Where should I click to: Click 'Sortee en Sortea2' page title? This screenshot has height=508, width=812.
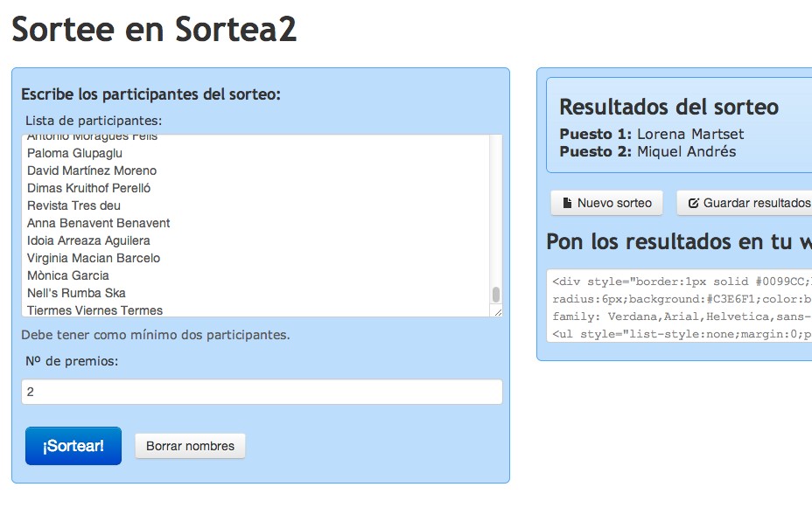[154, 29]
